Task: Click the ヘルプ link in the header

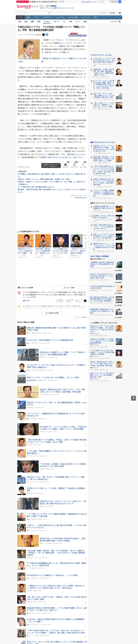Action: (x=94, y=2)
